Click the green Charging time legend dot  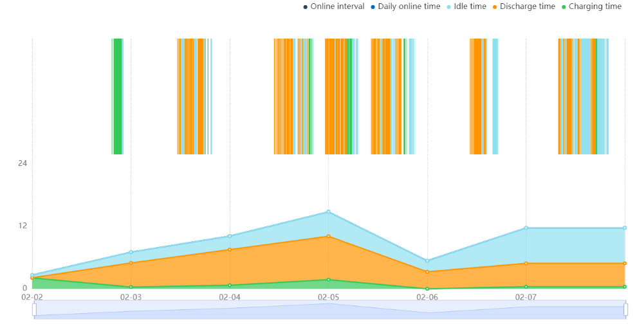pyautogui.click(x=564, y=7)
